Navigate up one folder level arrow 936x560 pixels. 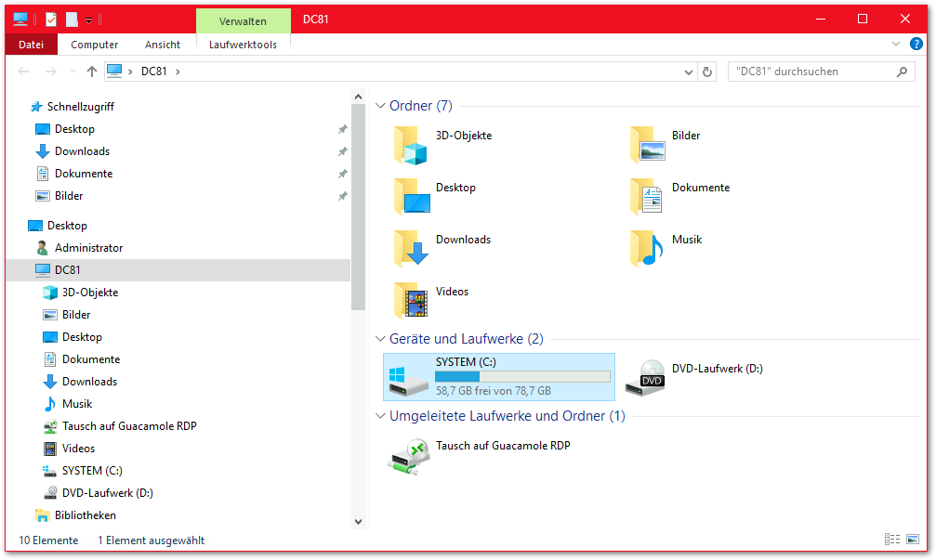coord(91,72)
